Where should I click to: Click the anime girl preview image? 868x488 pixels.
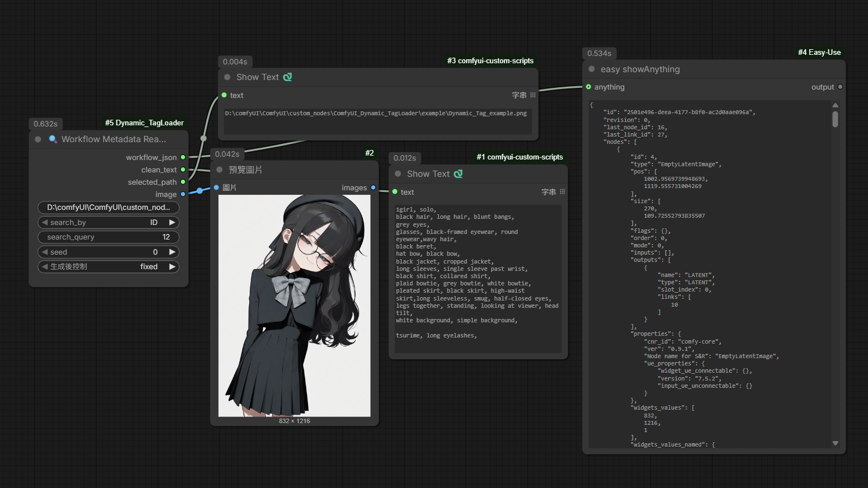pos(295,306)
